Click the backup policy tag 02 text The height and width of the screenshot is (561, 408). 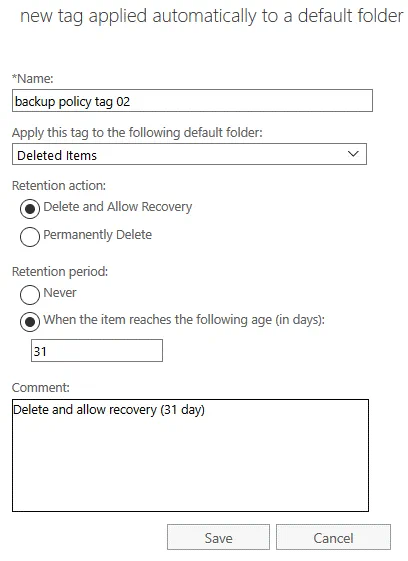pos(72,102)
